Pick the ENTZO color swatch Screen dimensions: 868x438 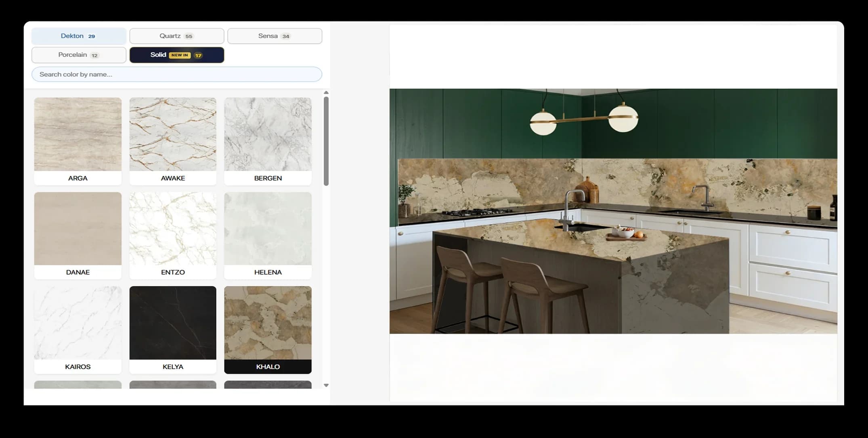(x=173, y=236)
